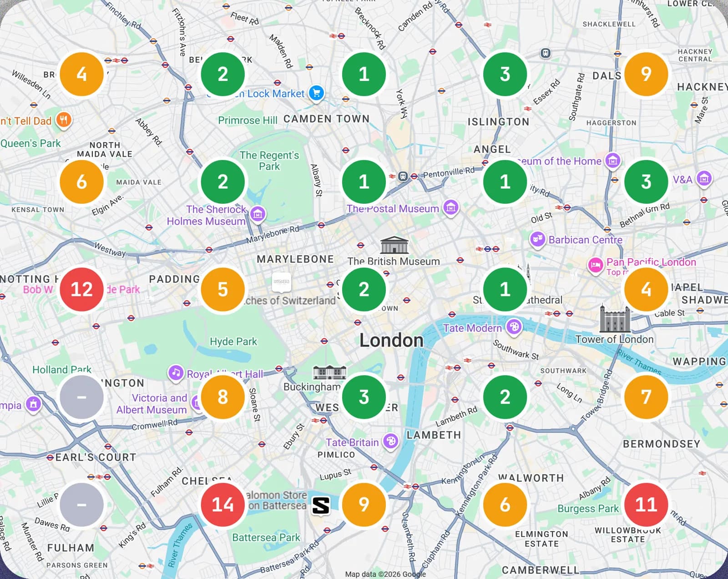Click the Primrose Hill label
The width and height of the screenshot is (728, 579).
coord(248,121)
